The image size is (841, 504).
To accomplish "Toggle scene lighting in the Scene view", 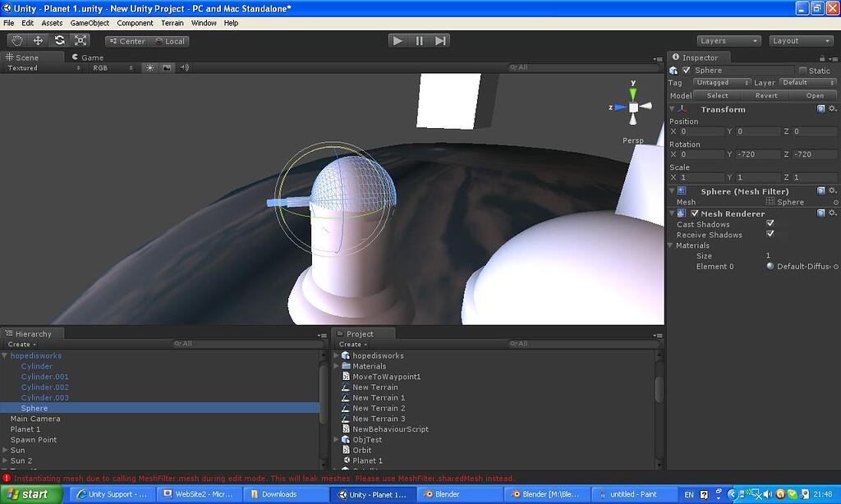I will pyautogui.click(x=150, y=68).
